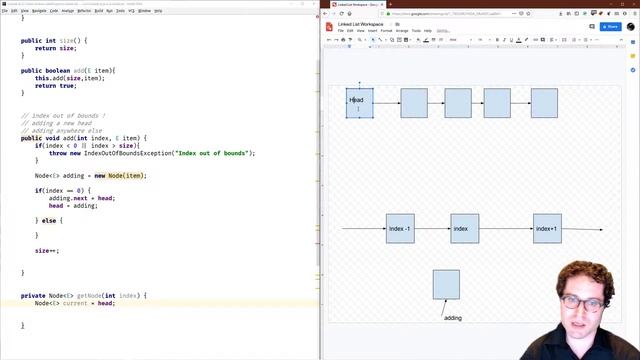Screen dimensions: 640x360
Task: Open the Shape tool in Drawings
Action: pyautogui.click(x=392, y=40)
